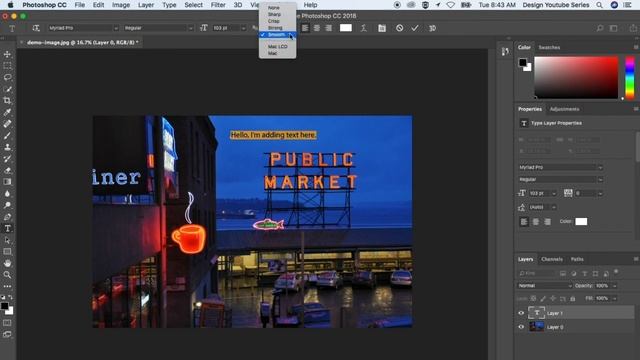The height and width of the screenshot is (360, 640).
Task: Select the Zoom tool in toolbox
Action: (x=7, y=275)
